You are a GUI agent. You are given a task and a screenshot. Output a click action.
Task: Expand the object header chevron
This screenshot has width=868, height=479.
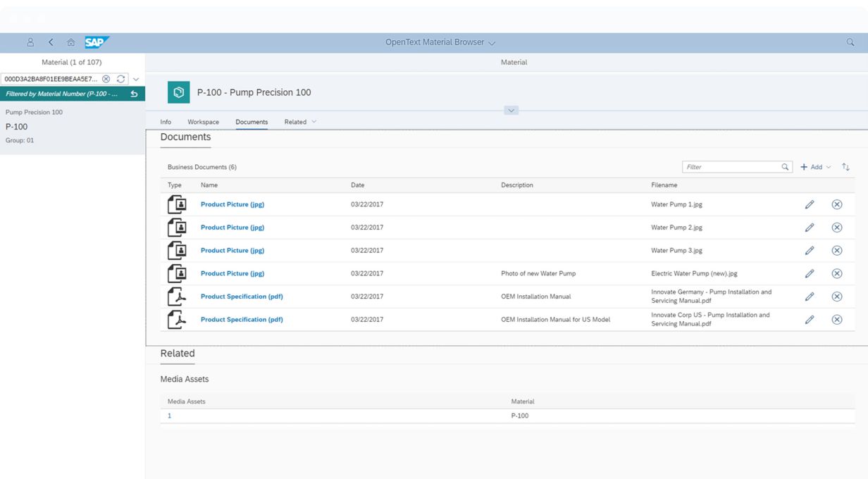512,111
